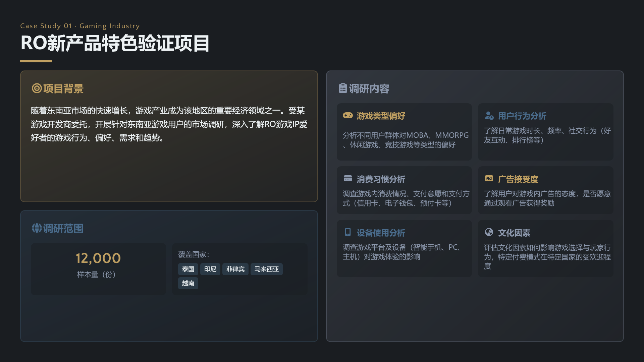Select the 印尼 country tag

pos(210,269)
